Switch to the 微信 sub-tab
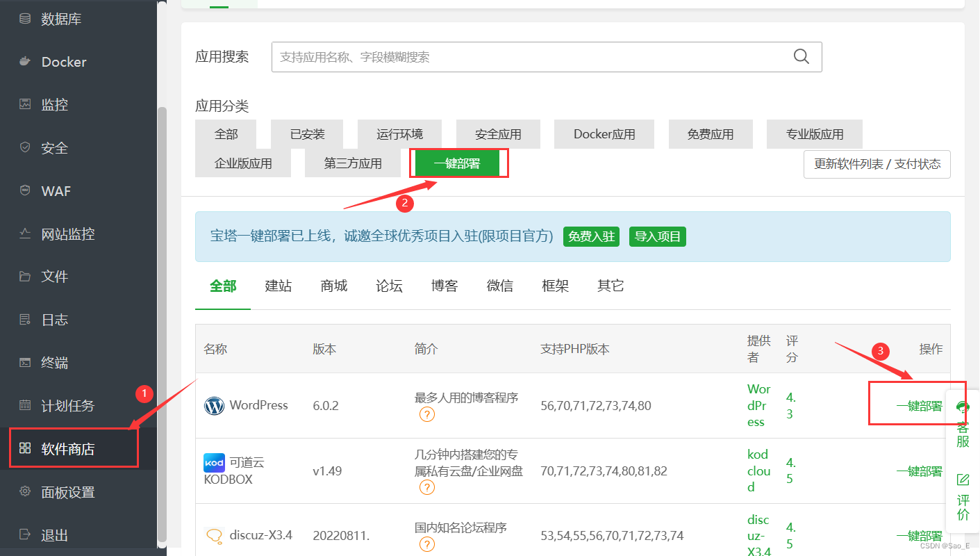Screen dimensions: 980x556 click(500, 286)
